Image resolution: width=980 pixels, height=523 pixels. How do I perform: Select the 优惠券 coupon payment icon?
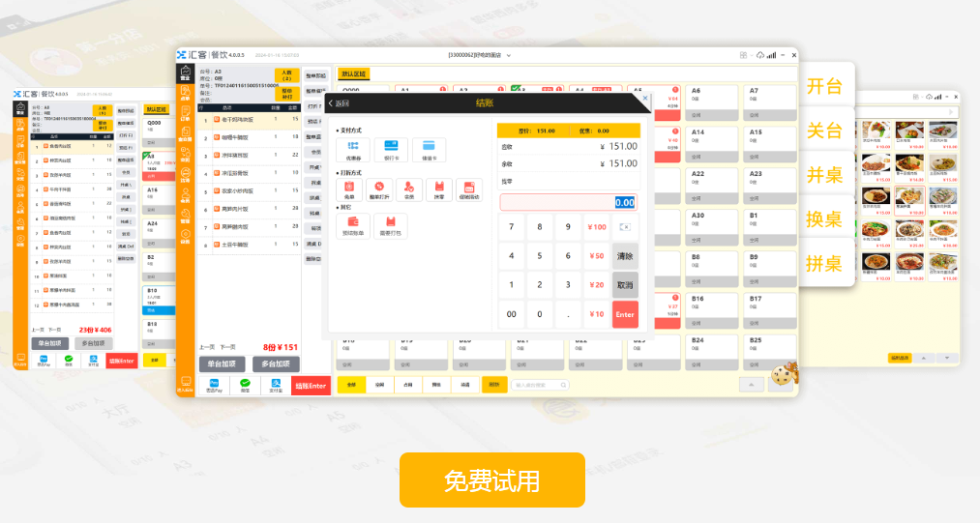pos(353,150)
